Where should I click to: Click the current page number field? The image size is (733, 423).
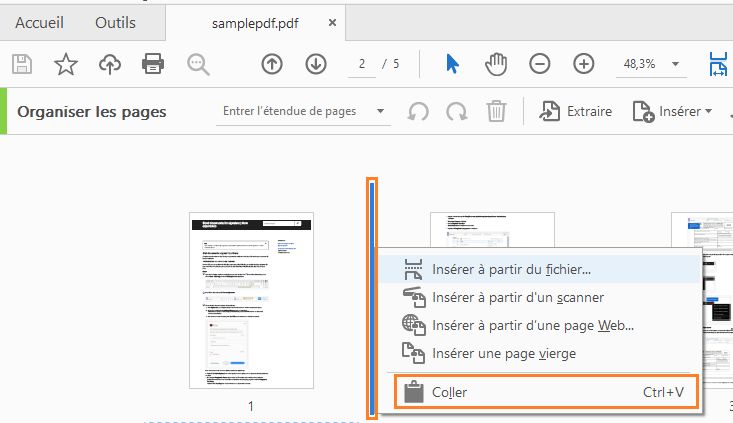362,64
